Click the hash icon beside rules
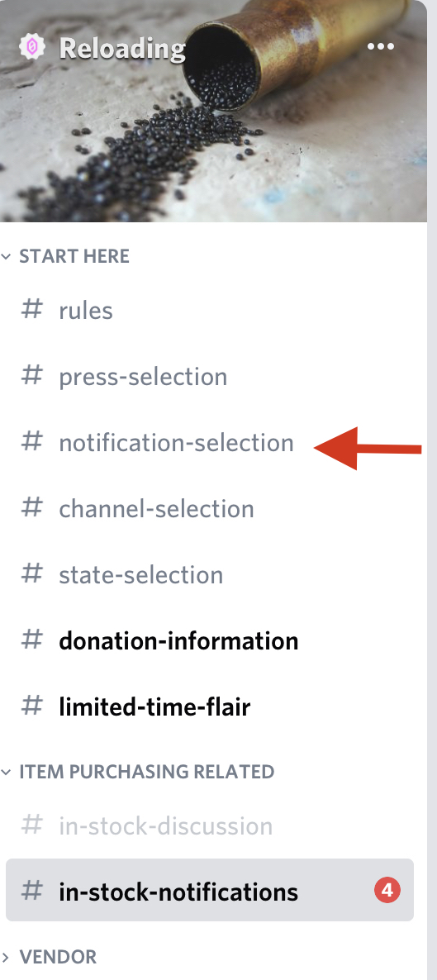437x980 pixels. [32, 309]
